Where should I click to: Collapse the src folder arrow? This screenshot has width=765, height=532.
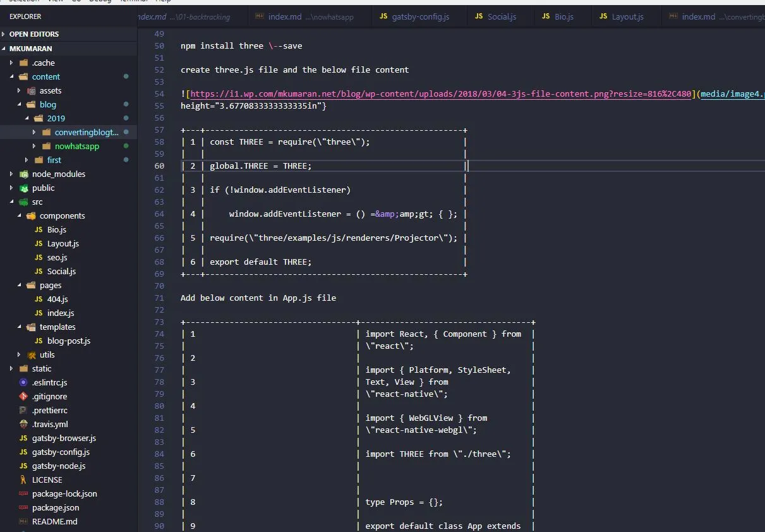[x=11, y=202]
